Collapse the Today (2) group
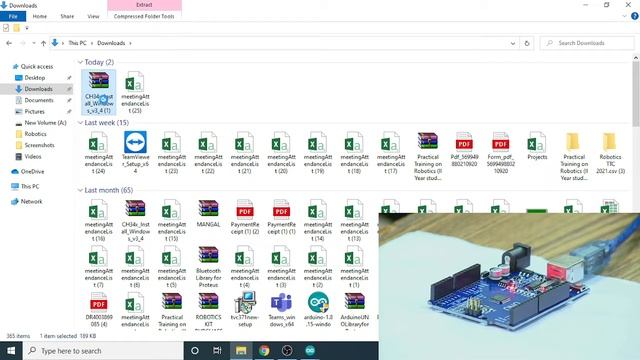The image size is (640, 360). 80,62
